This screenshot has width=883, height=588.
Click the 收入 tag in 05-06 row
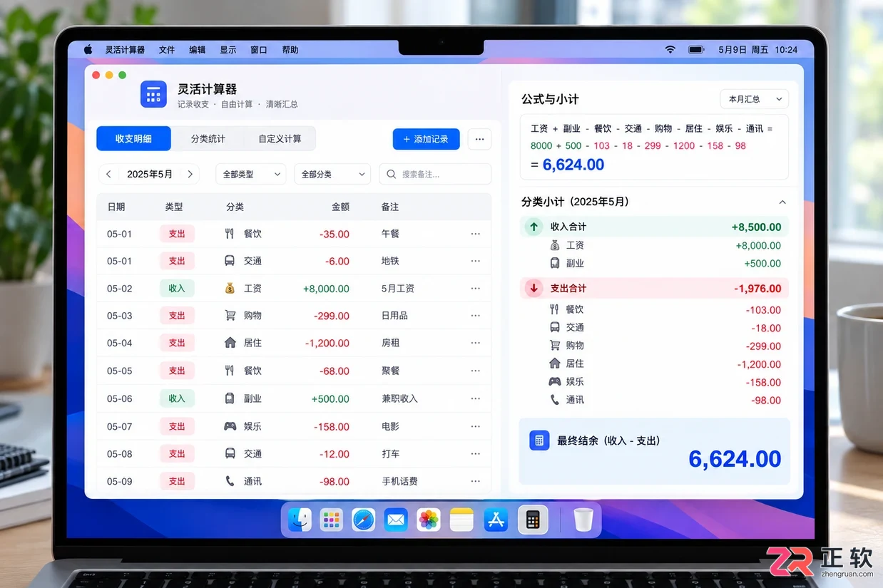[177, 398]
